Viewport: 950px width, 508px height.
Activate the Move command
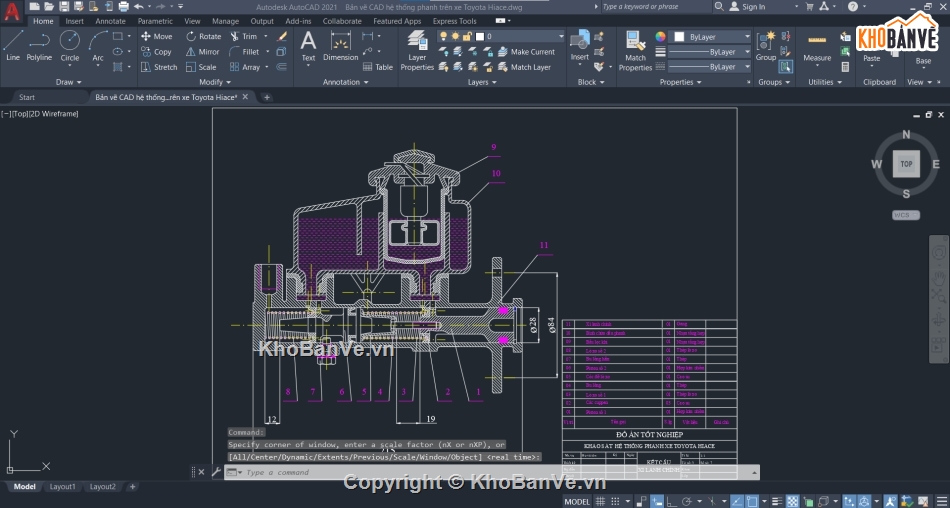pos(156,36)
